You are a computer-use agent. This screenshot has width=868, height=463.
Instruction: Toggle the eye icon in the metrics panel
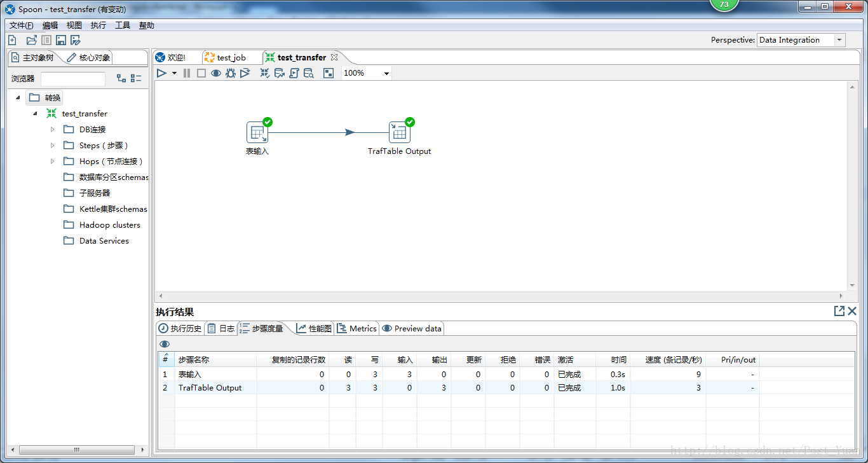tap(165, 344)
